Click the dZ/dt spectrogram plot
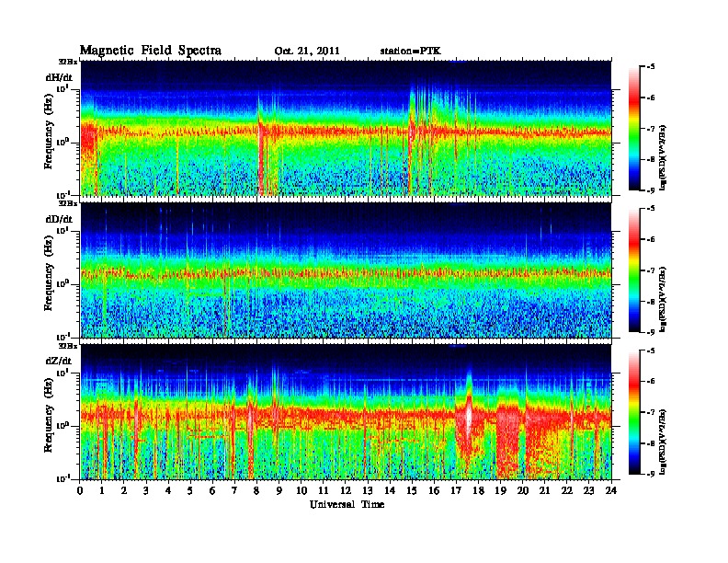Screen dimensions: 728x563 pos(346,412)
